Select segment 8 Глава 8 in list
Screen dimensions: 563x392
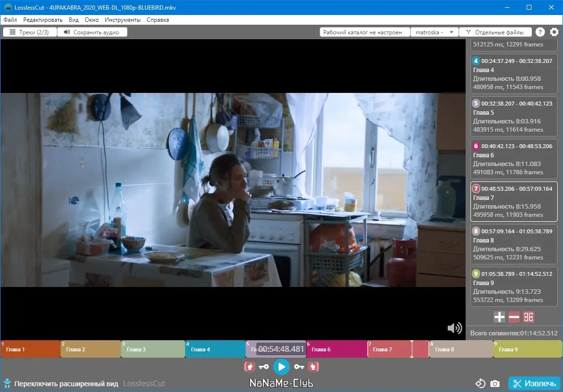514,244
